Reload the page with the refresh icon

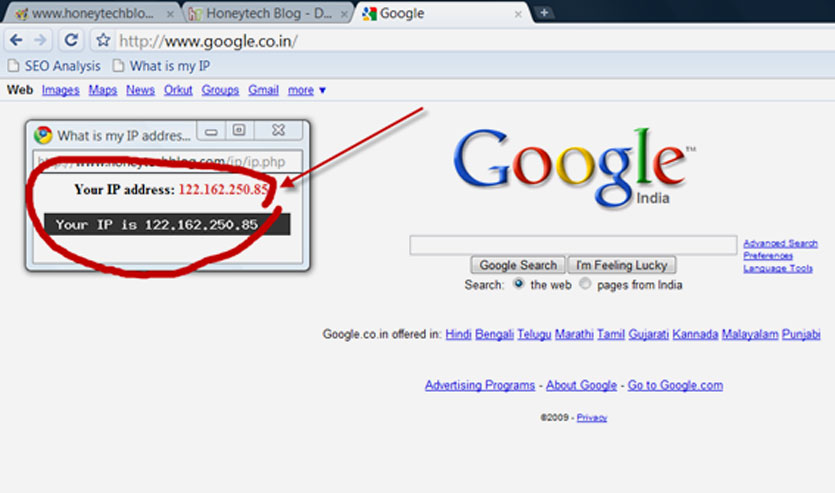click(71, 40)
